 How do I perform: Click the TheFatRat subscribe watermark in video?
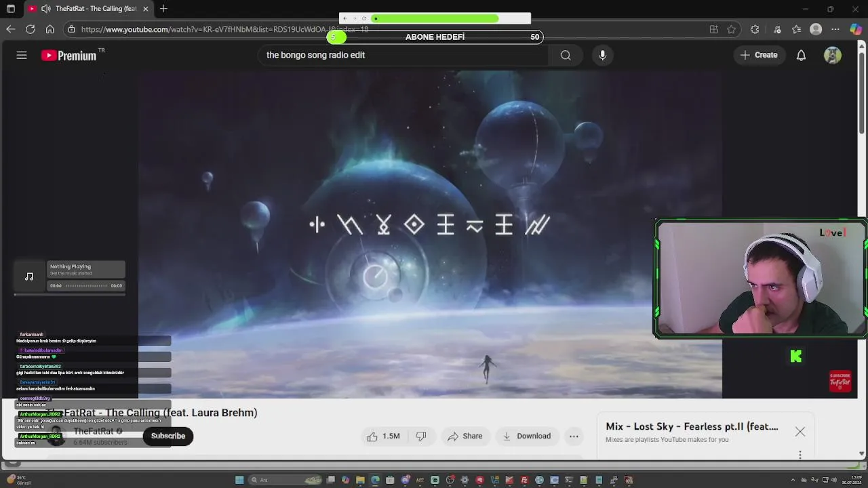point(840,381)
